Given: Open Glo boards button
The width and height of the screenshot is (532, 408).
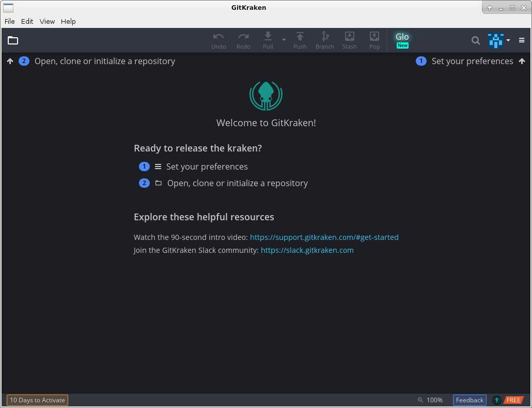Looking at the screenshot, I should tap(402, 40).
